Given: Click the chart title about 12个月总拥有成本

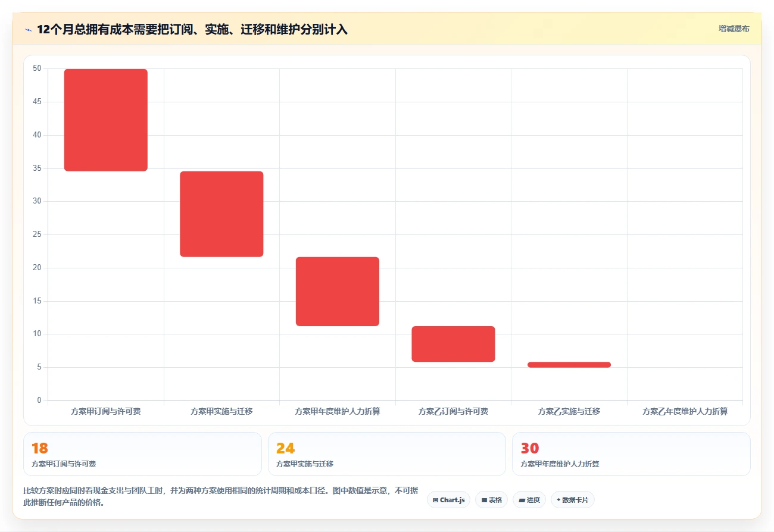Looking at the screenshot, I should point(192,29).
